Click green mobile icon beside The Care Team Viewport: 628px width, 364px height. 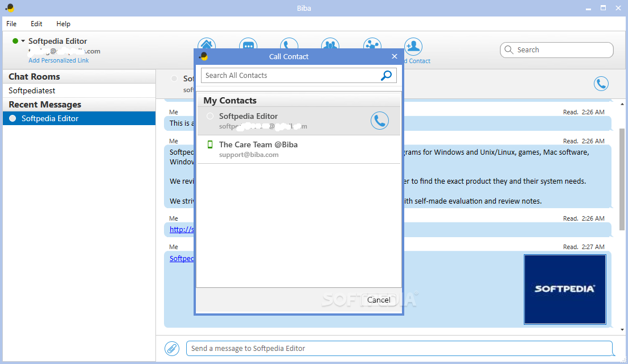(x=210, y=144)
